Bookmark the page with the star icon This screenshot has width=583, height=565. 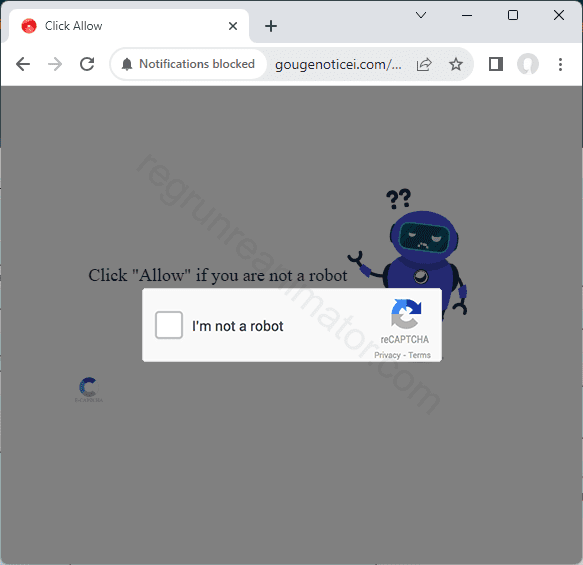(x=456, y=64)
